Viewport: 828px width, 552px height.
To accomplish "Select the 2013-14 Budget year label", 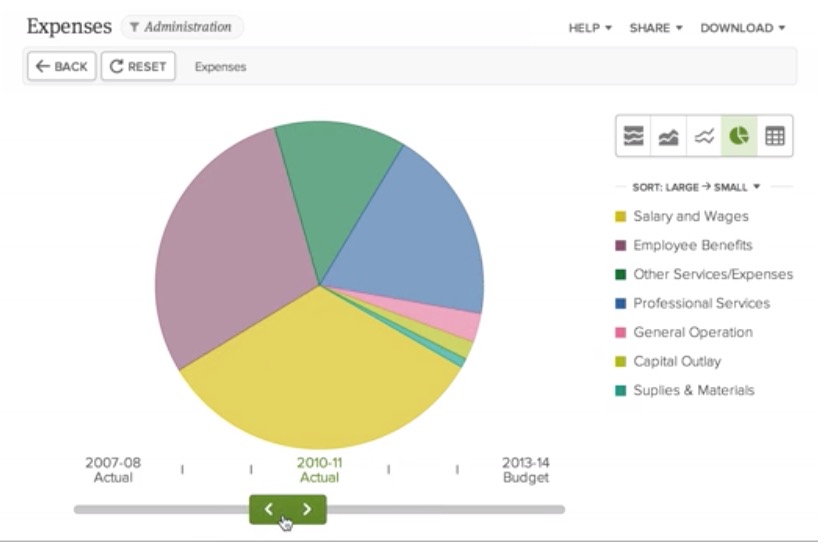I will click(525, 470).
